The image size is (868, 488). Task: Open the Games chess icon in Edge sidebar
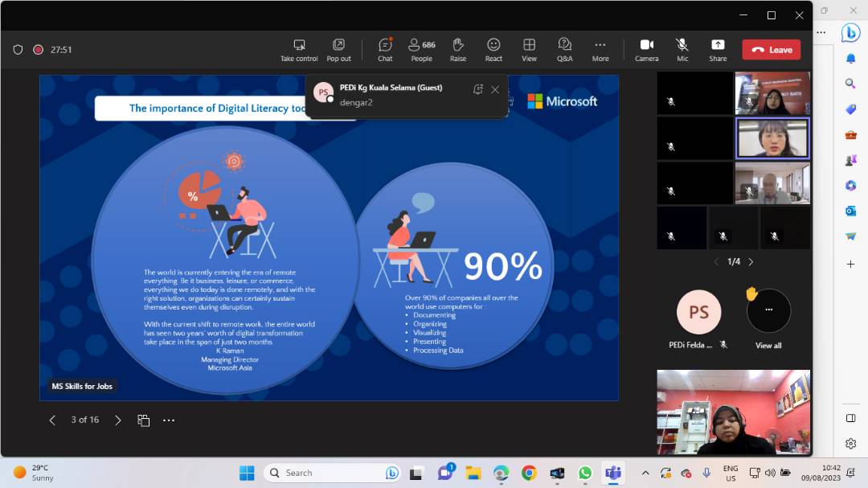[851, 160]
